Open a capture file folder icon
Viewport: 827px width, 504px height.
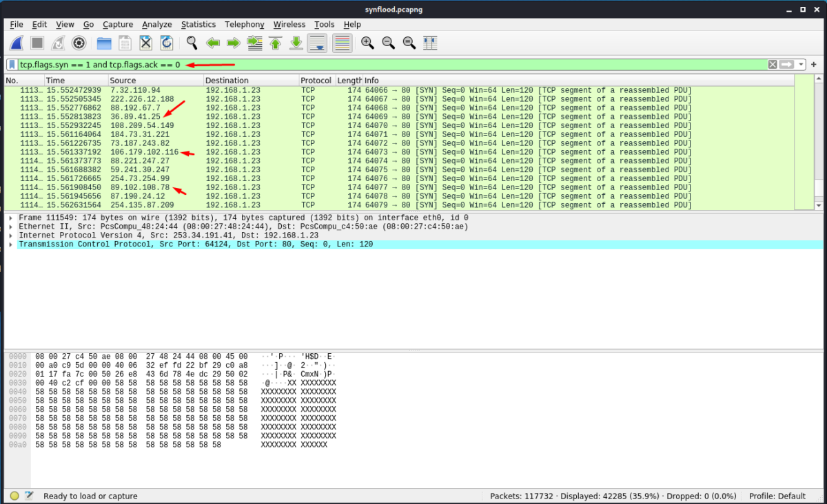pos(104,43)
